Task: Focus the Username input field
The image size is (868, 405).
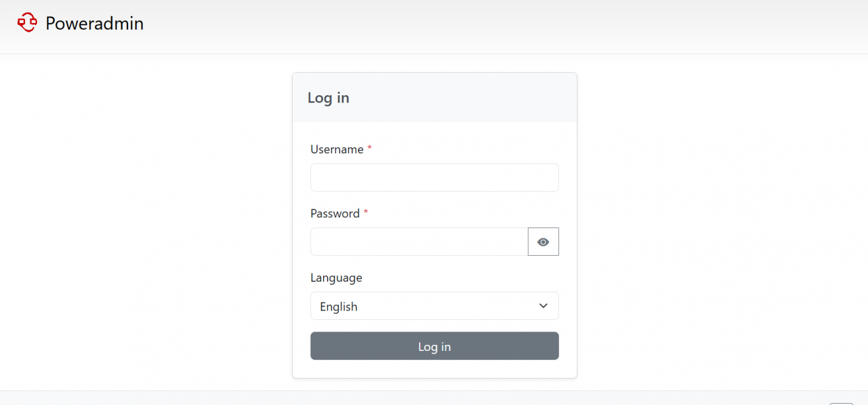Action: coord(434,178)
